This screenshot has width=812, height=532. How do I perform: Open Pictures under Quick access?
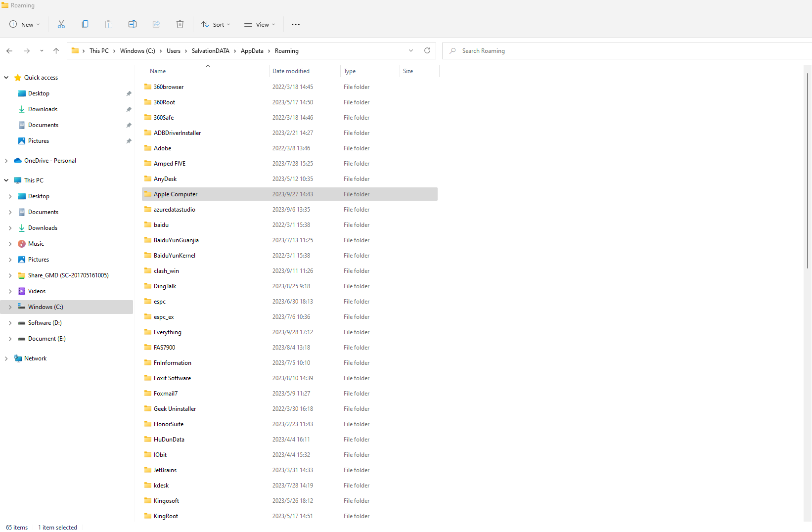point(39,141)
